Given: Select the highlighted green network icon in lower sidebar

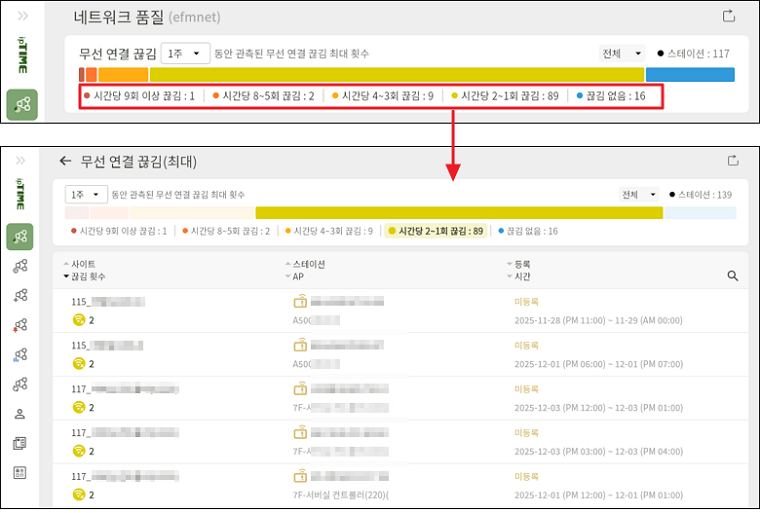Looking at the screenshot, I should click(21, 237).
